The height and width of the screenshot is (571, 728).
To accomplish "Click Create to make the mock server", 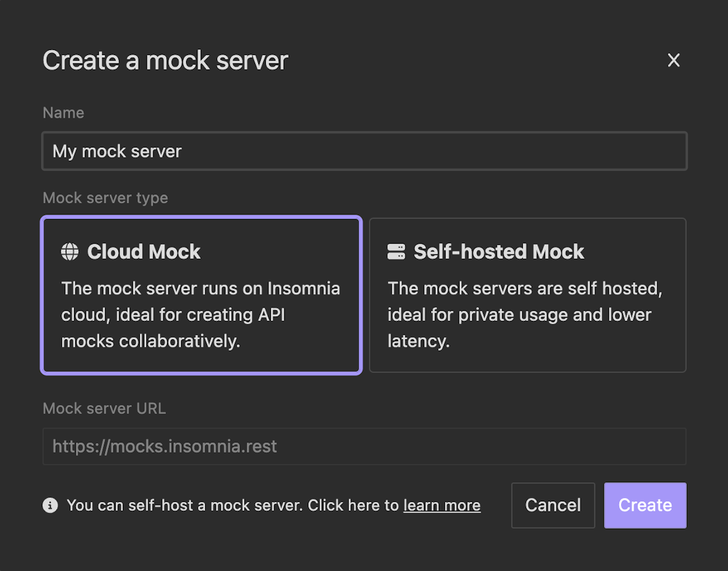I will pyautogui.click(x=645, y=505).
